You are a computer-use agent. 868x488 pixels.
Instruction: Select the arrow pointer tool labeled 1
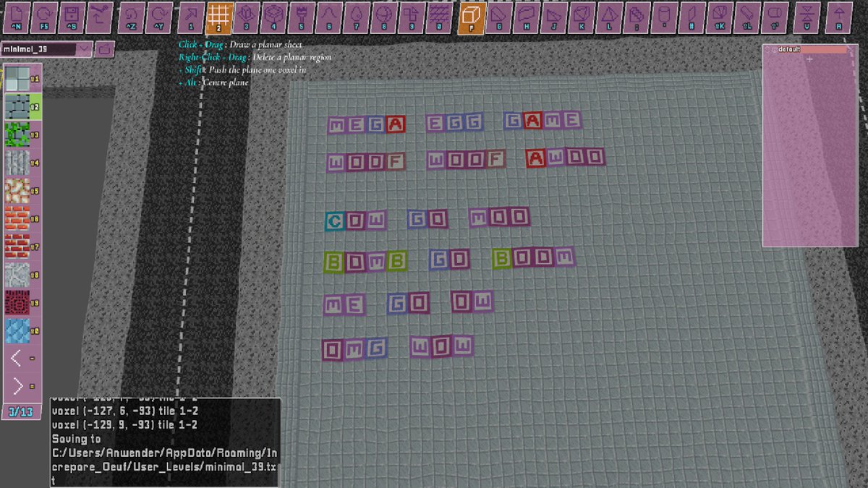click(x=191, y=17)
